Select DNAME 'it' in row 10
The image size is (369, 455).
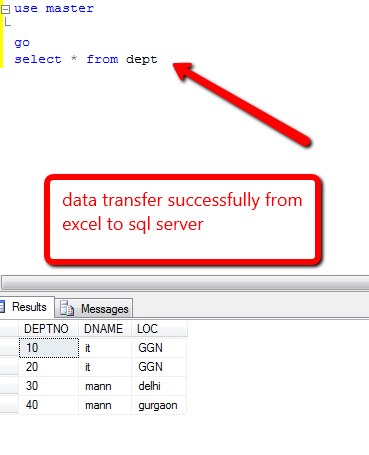105,348
